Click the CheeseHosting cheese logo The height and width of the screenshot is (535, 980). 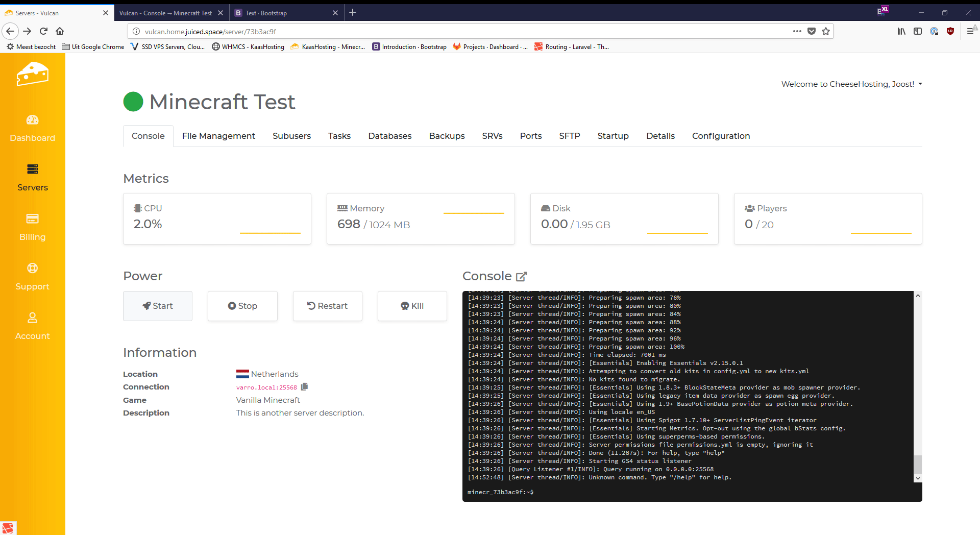point(32,75)
